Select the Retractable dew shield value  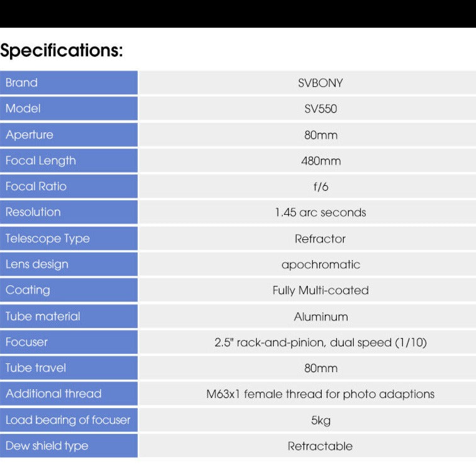(x=320, y=446)
